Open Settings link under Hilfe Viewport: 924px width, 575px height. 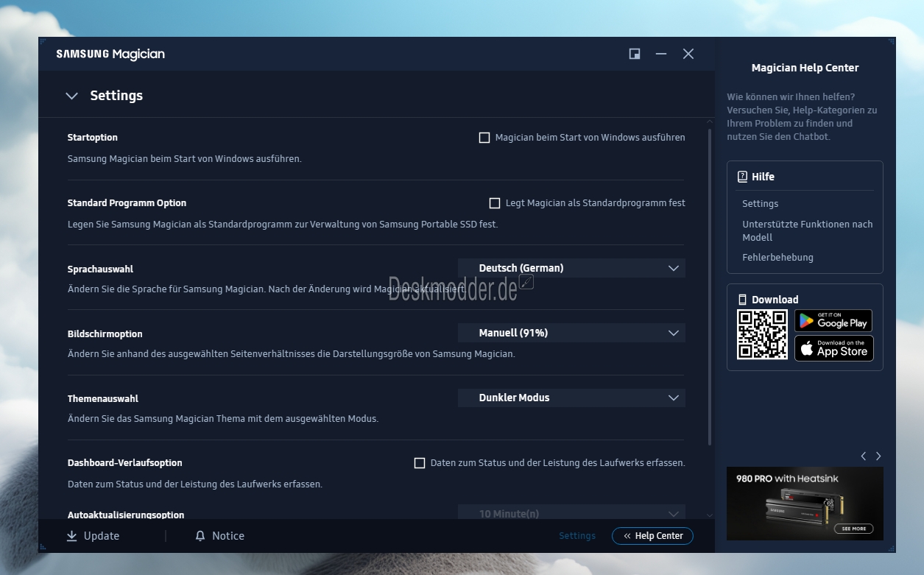point(760,204)
